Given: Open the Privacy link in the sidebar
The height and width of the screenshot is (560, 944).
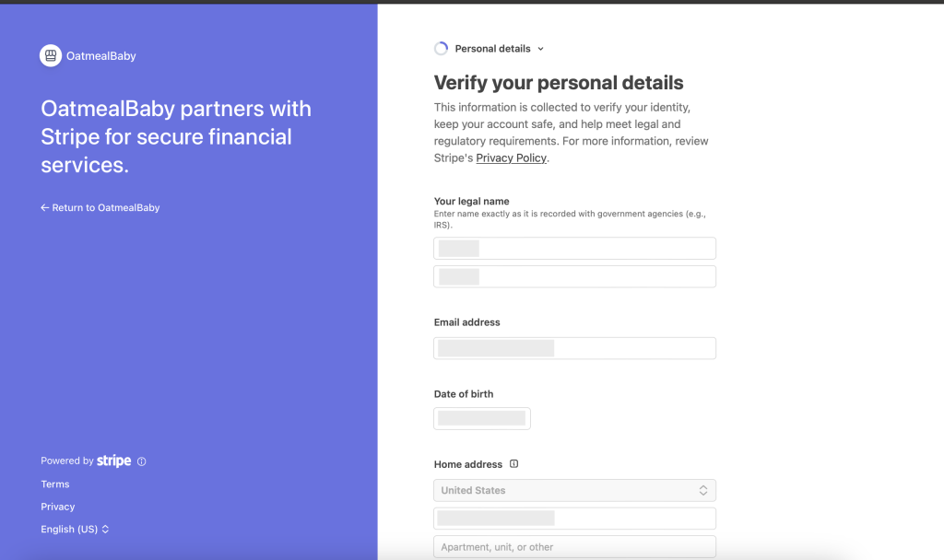Looking at the screenshot, I should click(x=58, y=507).
